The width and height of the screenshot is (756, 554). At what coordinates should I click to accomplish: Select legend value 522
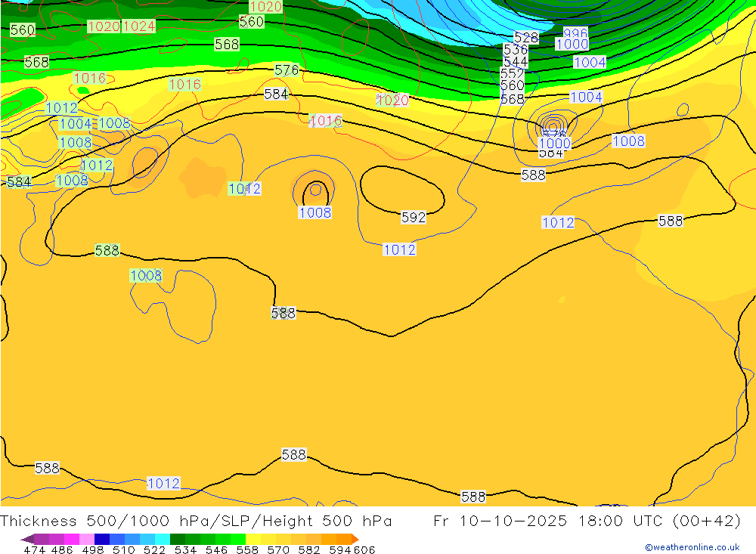[154, 549]
